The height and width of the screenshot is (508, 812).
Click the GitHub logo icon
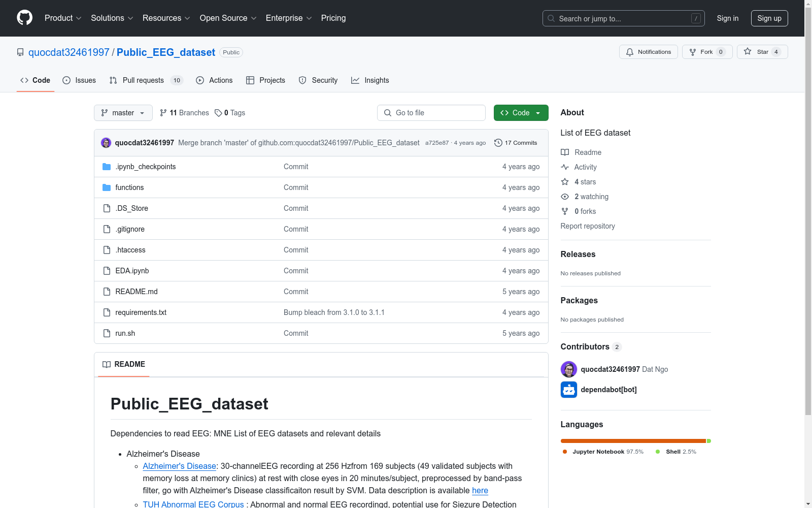tap(24, 18)
